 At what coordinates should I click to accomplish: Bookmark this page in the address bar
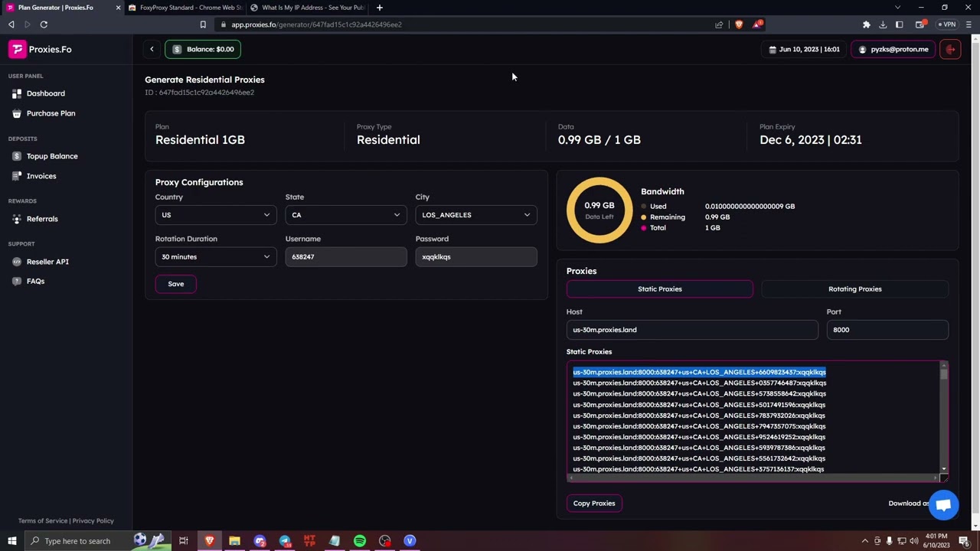click(203, 24)
